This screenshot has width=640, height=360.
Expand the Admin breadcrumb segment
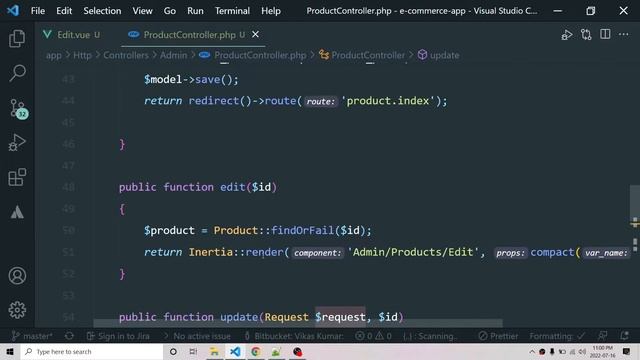pos(173,55)
